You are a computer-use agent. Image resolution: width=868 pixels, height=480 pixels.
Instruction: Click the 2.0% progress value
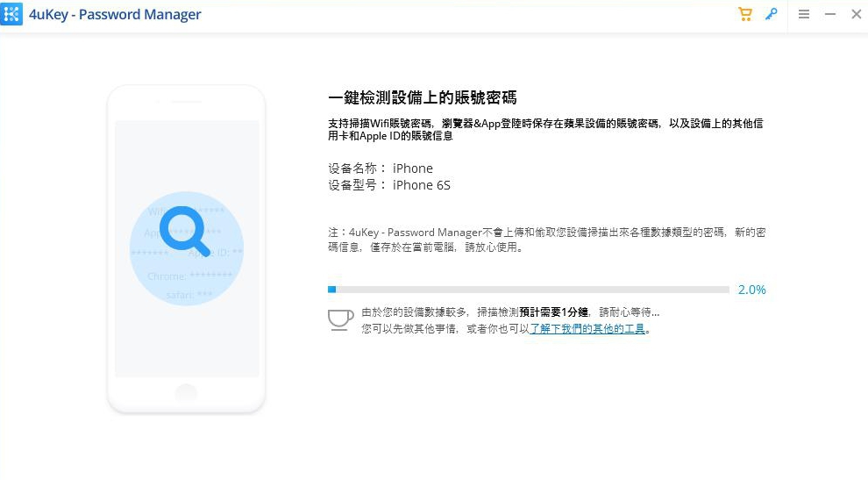tap(751, 290)
